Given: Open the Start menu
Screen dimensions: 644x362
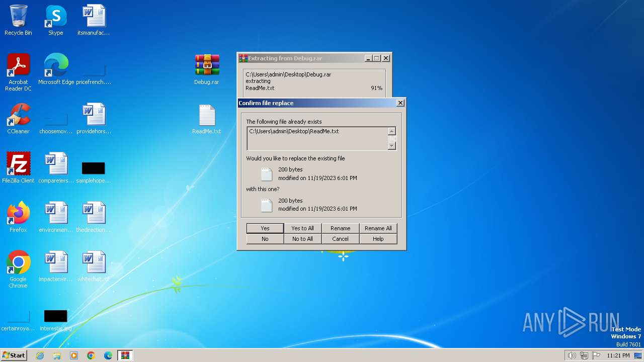Looking at the screenshot, I should click(x=14, y=355).
